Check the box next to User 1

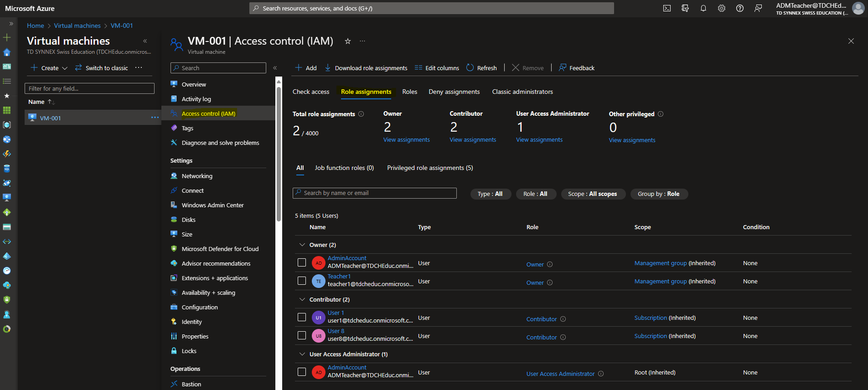coord(302,317)
